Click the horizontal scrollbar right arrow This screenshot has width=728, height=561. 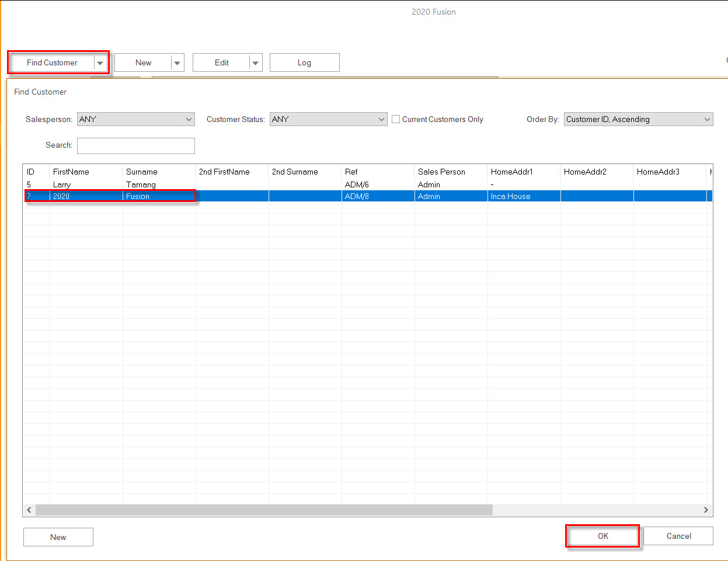pos(706,510)
